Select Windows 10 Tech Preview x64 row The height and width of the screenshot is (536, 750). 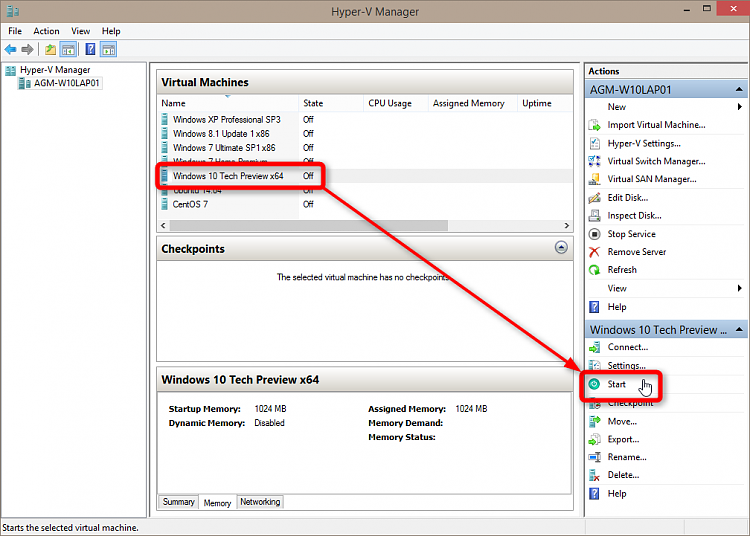point(365,176)
